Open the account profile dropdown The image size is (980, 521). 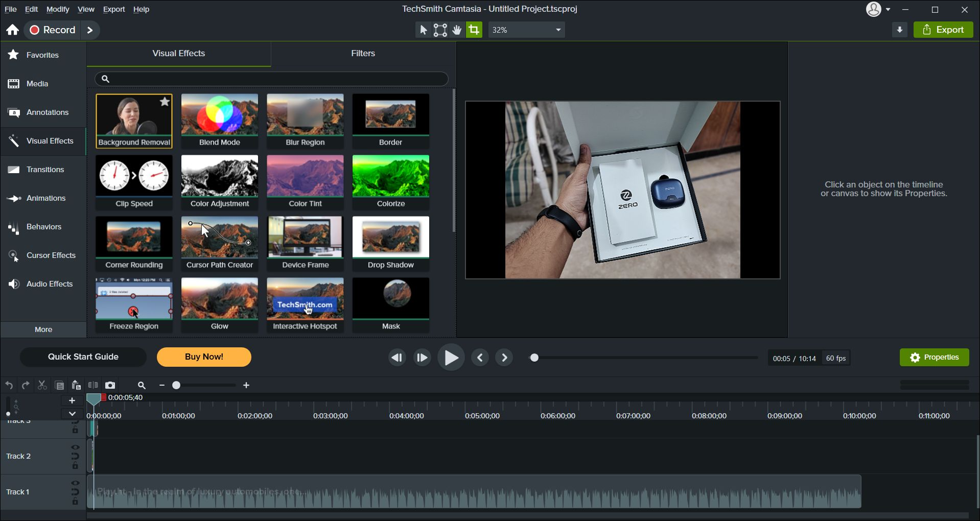coord(879,9)
